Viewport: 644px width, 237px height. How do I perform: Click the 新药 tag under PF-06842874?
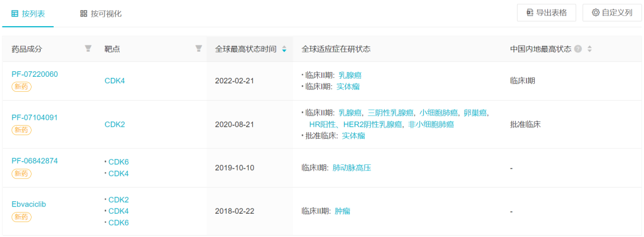(21, 173)
